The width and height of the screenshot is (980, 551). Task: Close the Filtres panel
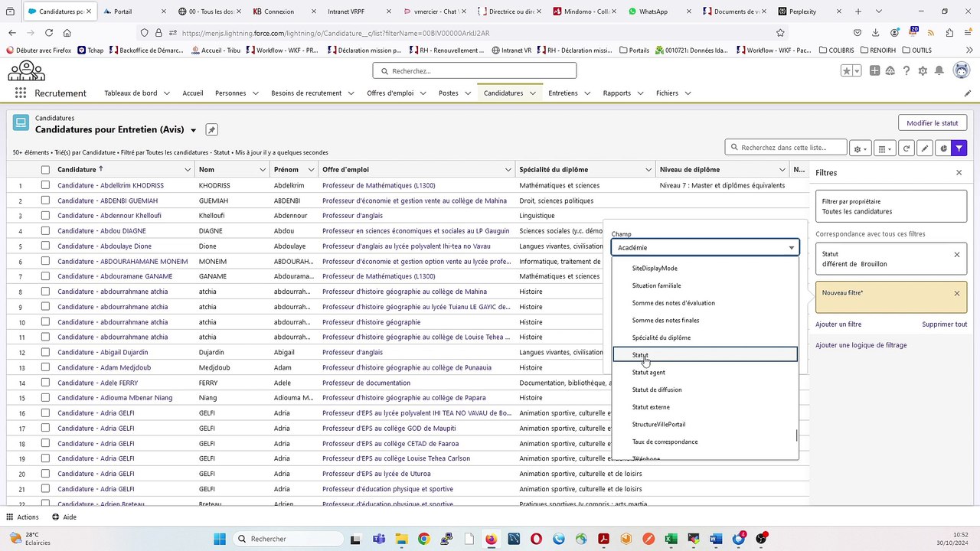[959, 173]
